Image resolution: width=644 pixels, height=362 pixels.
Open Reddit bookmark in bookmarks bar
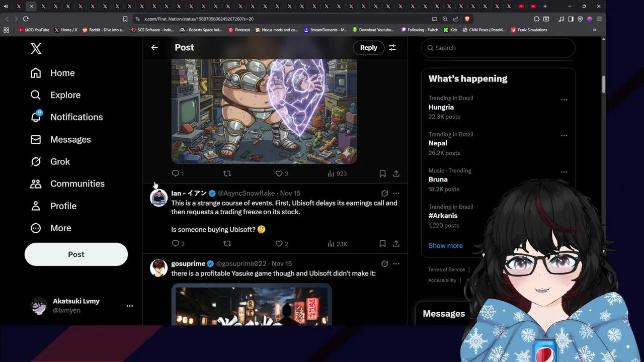point(103,30)
